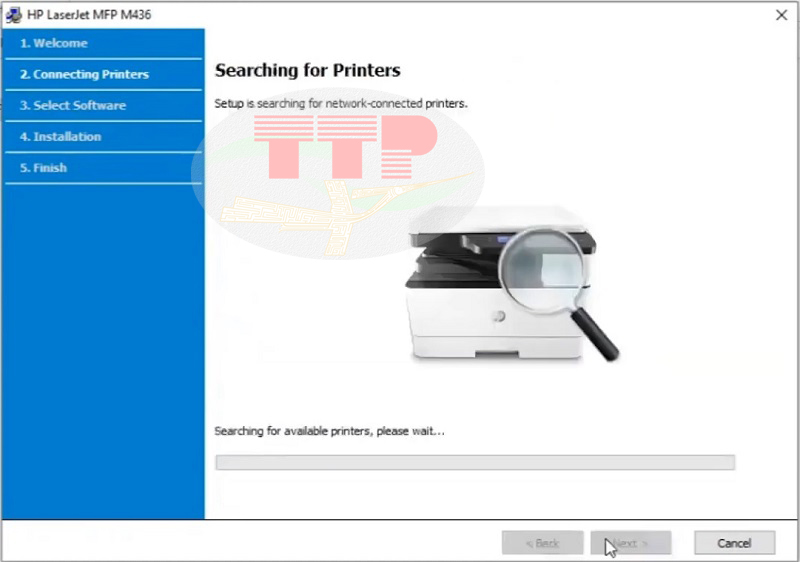Click the window title HP LaserJet MFP M436
Screen dimensions: 800x562
pos(89,15)
